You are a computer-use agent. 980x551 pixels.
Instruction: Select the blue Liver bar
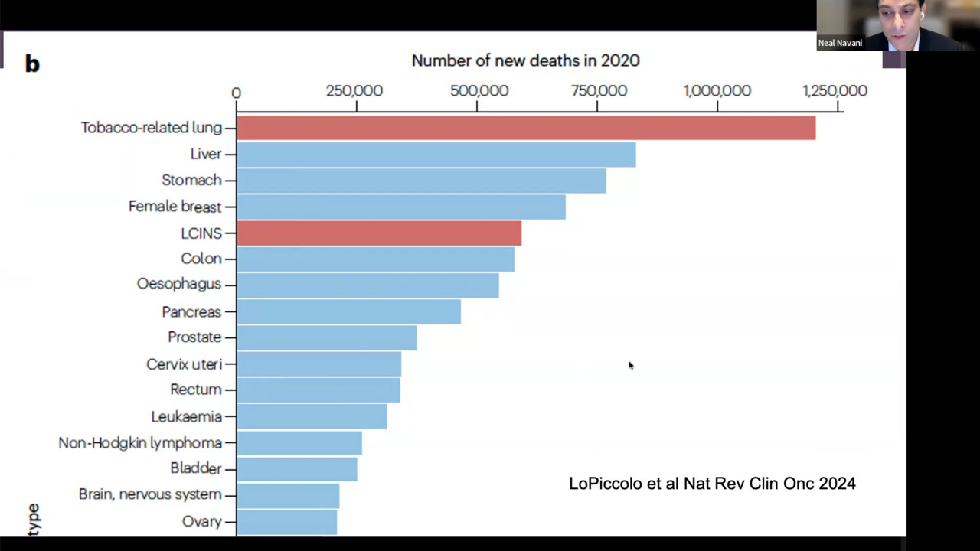pos(436,155)
